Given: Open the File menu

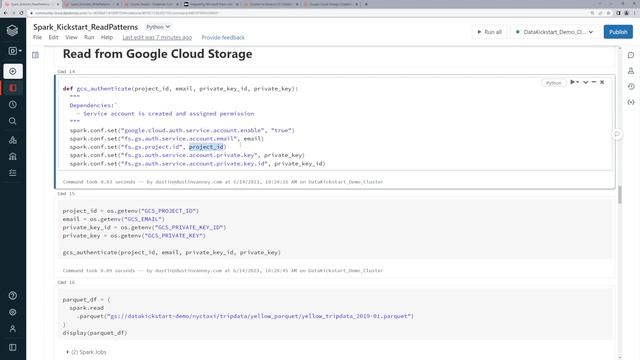Looking at the screenshot, I should pos(38,38).
